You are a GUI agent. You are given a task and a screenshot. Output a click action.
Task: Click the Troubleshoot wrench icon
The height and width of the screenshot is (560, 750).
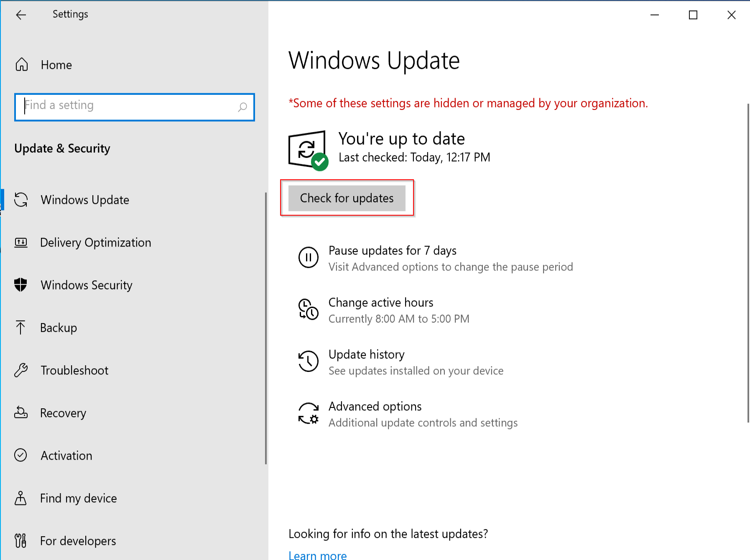(x=21, y=370)
